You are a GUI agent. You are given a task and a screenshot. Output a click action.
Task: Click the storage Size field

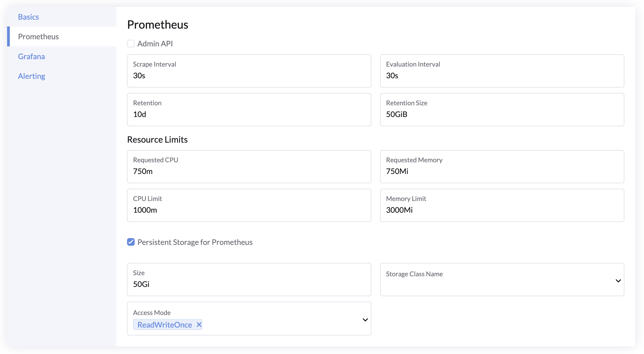pyautogui.click(x=249, y=280)
